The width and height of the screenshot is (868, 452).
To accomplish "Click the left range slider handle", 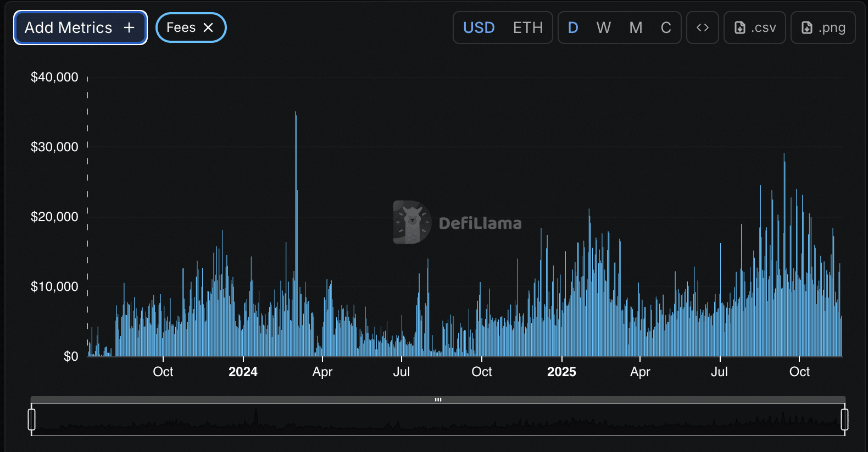I will [x=32, y=420].
